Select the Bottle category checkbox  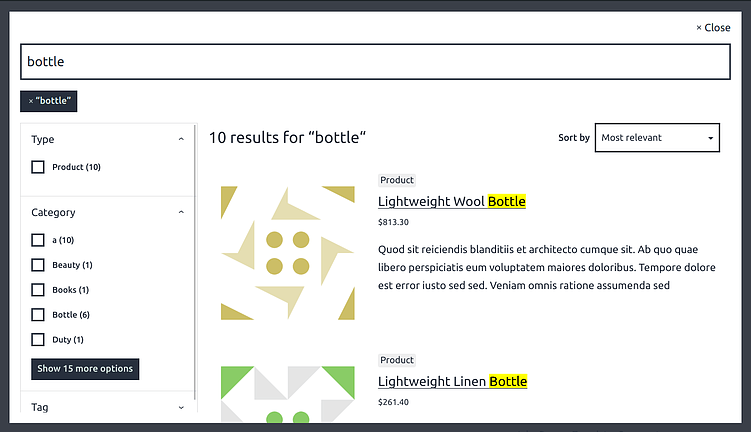38,315
